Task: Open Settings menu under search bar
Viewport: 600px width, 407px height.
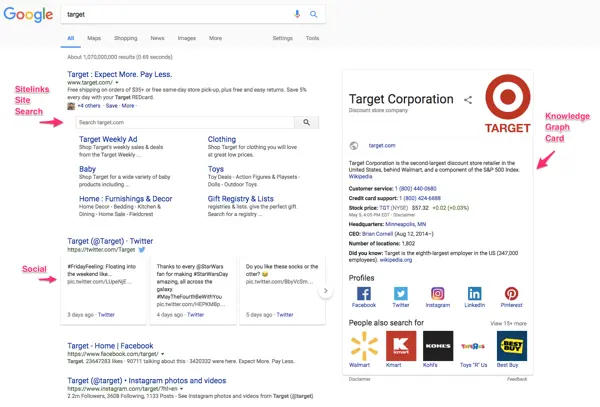Action: pos(282,38)
